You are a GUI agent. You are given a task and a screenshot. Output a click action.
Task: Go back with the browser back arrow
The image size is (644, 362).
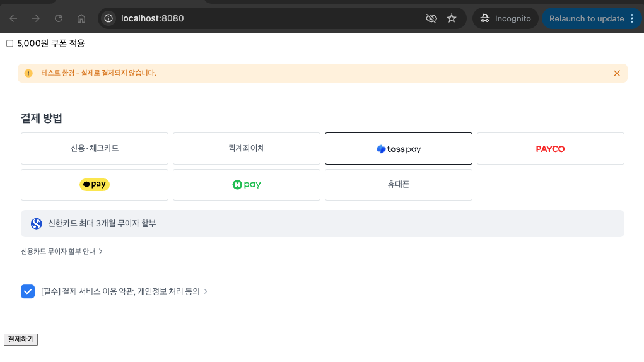click(x=13, y=18)
